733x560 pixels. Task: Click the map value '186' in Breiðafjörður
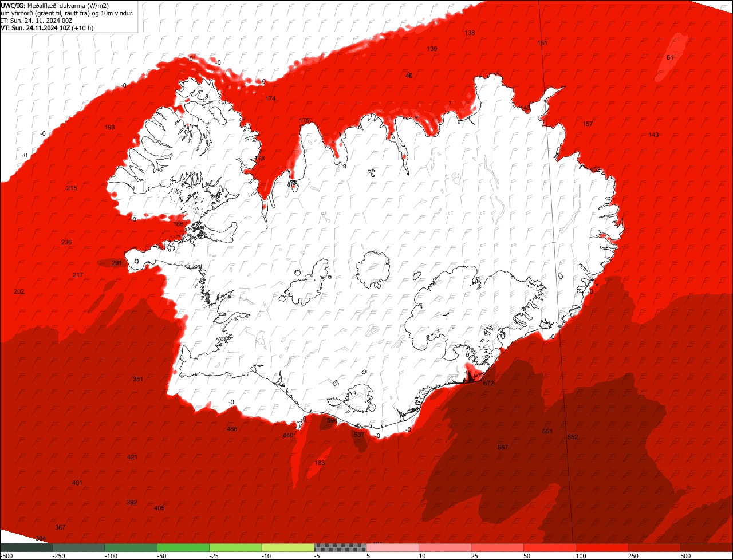tap(179, 224)
